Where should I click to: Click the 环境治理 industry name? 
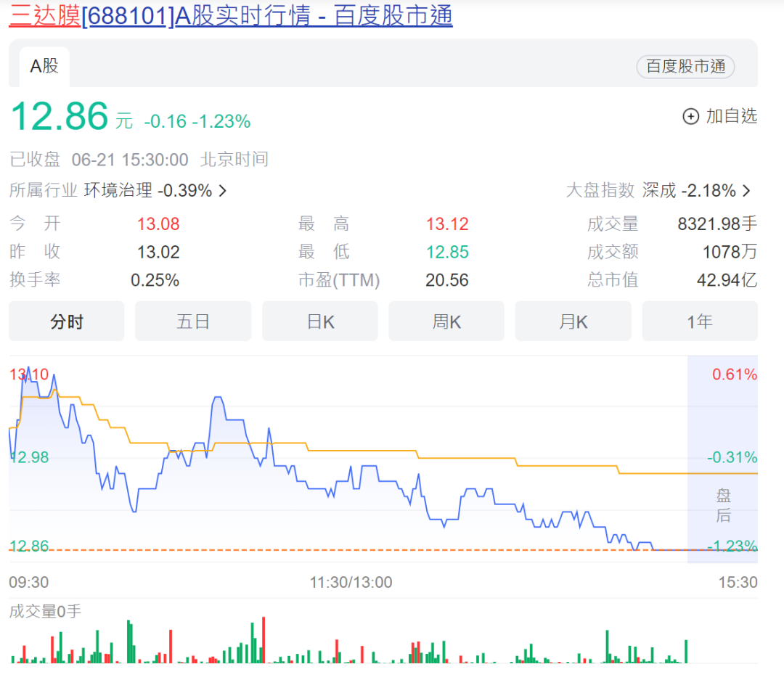click(118, 191)
